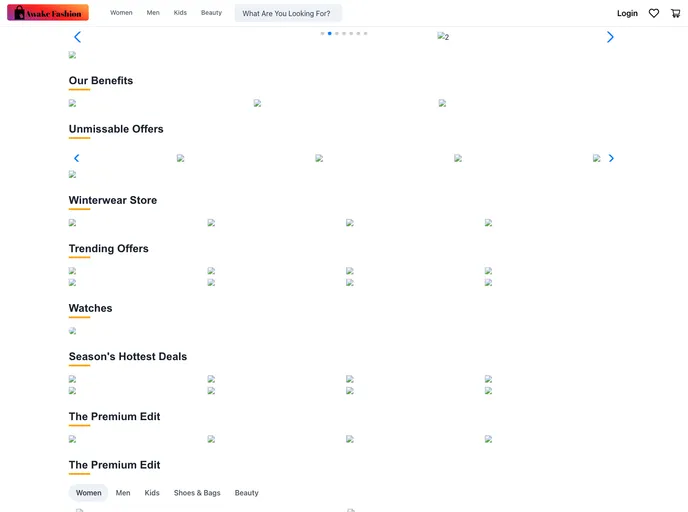Screen dimensions: 688x512
Task: Focus the 'What Are You Looking For?' search box
Action: pos(288,13)
